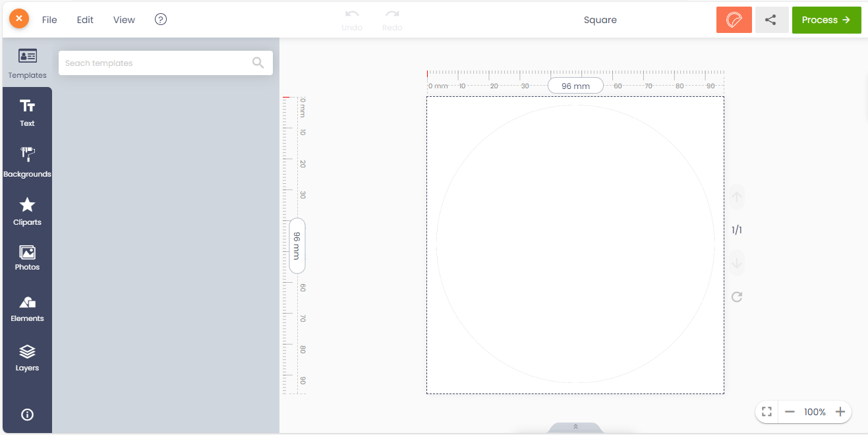
Task: Click the orange palette icon button
Action: pos(734,20)
